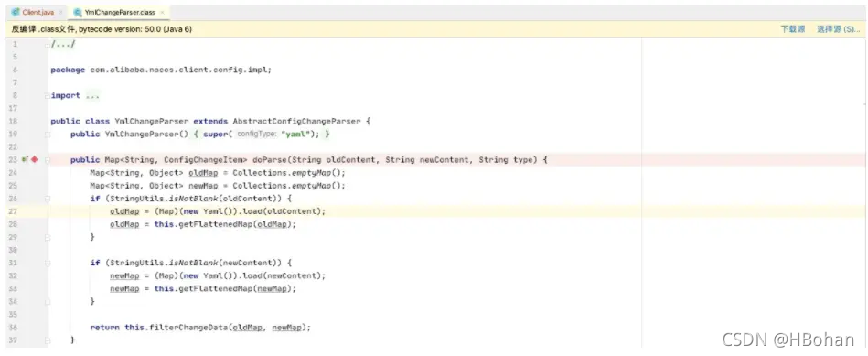The height and width of the screenshot is (356, 868).
Task: Click line number 36 in the gutter
Action: pos(14,328)
